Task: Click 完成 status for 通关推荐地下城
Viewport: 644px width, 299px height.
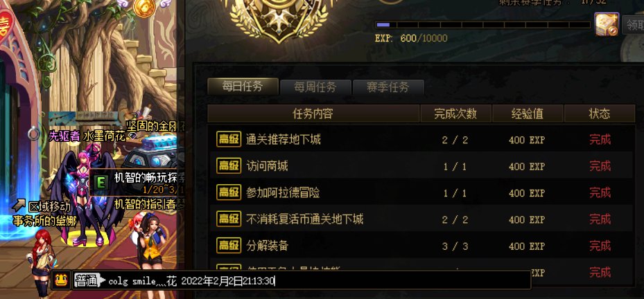Action: click(x=600, y=139)
